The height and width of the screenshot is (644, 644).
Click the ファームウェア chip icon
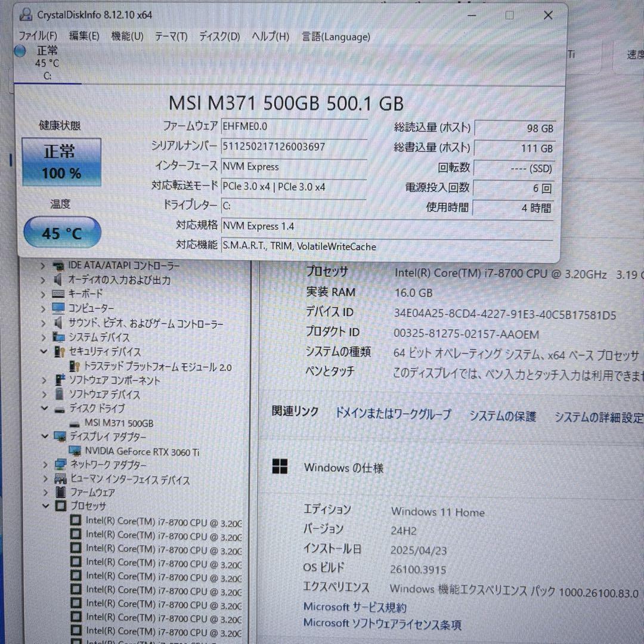(61, 492)
